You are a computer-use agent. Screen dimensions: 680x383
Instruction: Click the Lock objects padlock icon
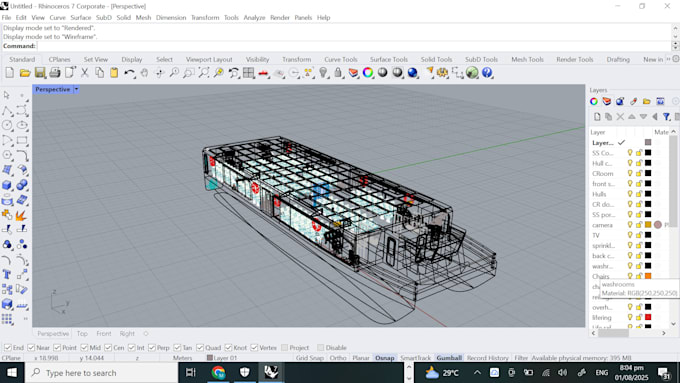(x=338, y=73)
